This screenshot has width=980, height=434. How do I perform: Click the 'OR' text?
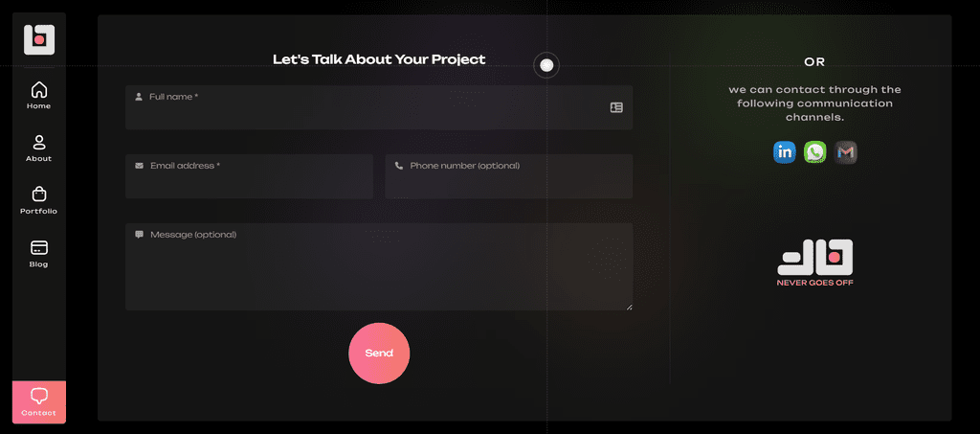pyautogui.click(x=815, y=62)
